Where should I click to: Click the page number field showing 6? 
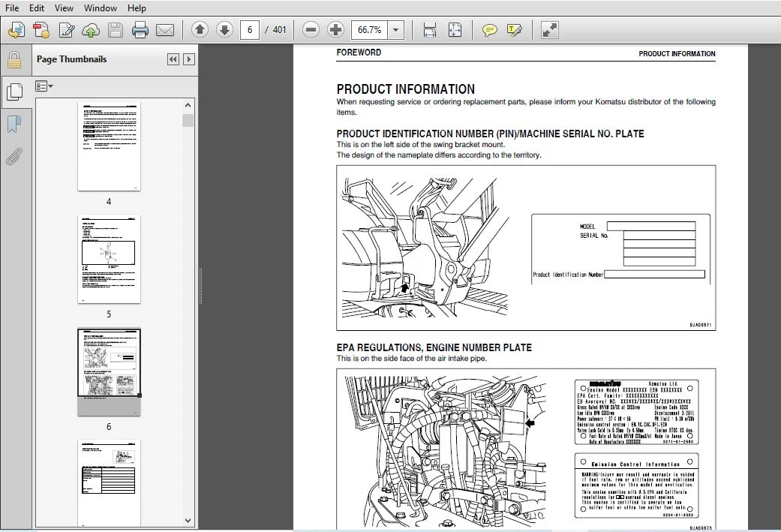coord(250,30)
